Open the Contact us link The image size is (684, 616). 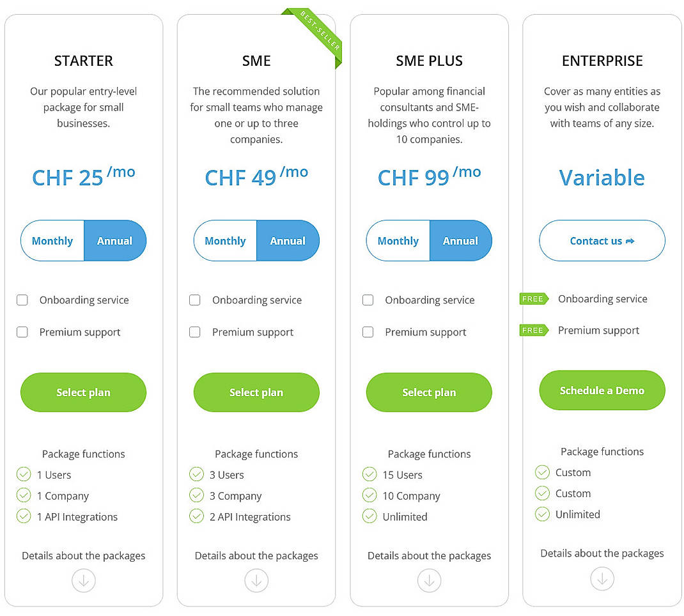(602, 241)
